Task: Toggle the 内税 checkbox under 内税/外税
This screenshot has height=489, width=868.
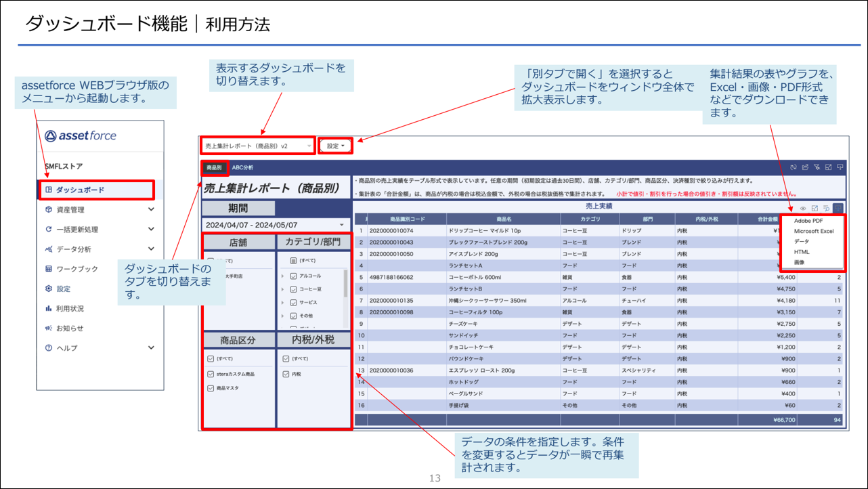Action: 285,374
